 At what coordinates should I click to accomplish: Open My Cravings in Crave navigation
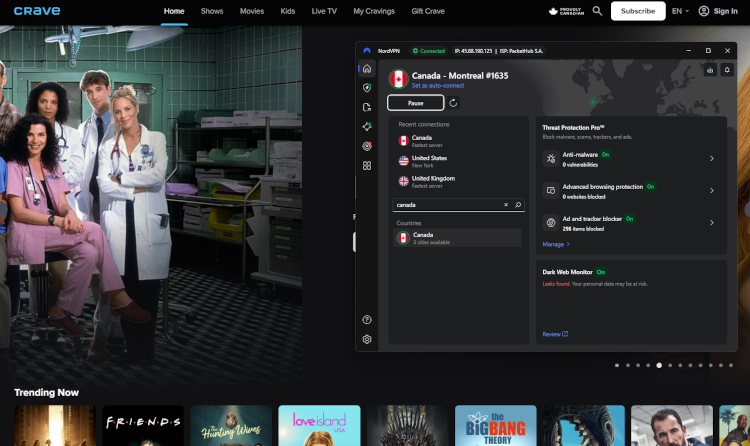pos(374,11)
